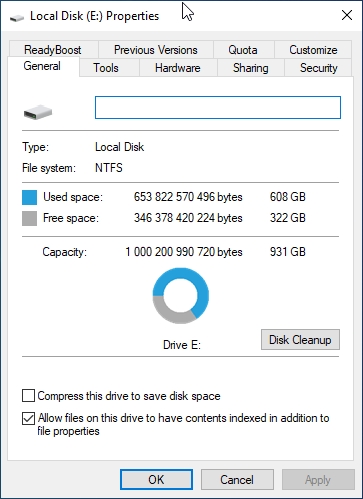Close the Properties dialog with the X button

click(347, 15)
